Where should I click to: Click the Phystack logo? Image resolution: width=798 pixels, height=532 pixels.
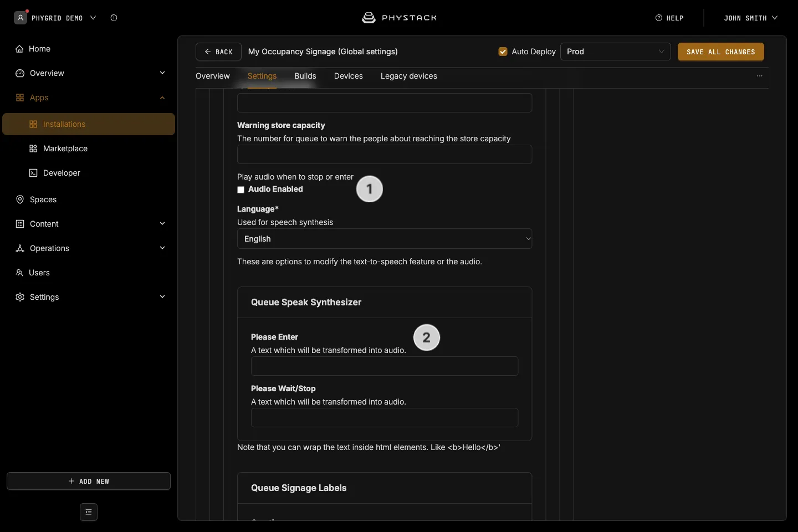coord(399,18)
